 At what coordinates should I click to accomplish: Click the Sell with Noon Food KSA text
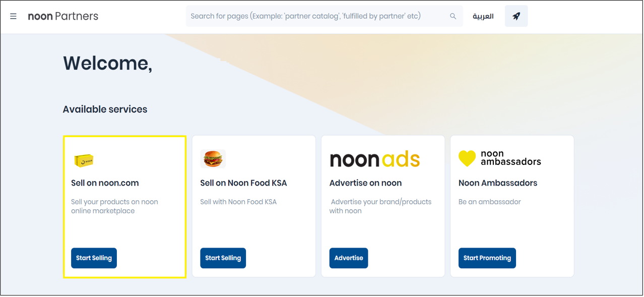(238, 202)
